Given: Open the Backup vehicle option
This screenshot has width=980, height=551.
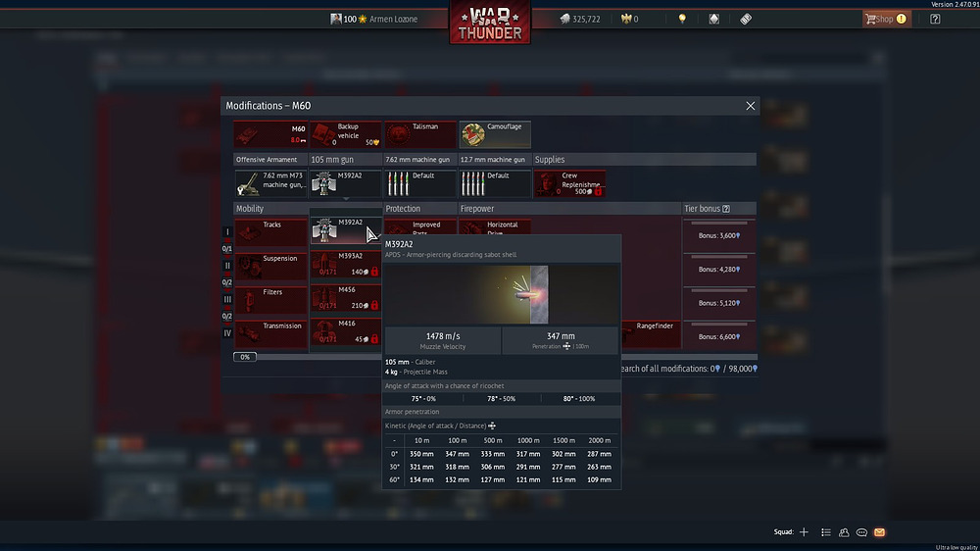Looking at the screenshot, I should click(x=345, y=134).
